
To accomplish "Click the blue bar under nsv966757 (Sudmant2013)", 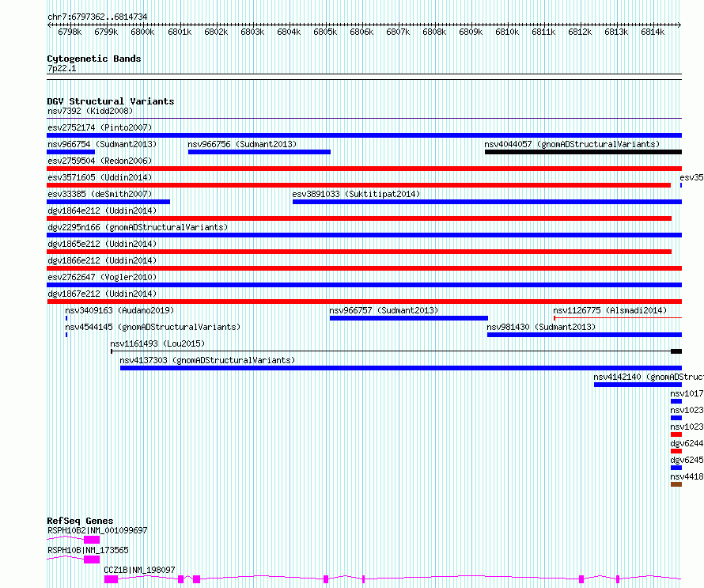I will pos(409,318).
